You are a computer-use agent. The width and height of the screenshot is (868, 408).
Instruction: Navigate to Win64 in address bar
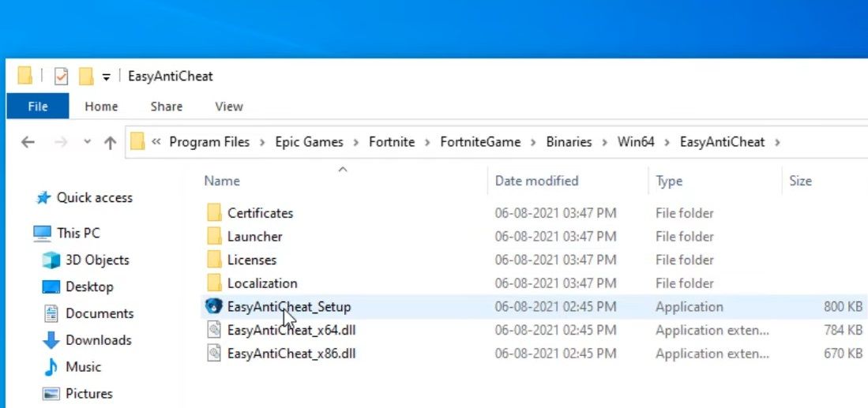pos(636,142)
